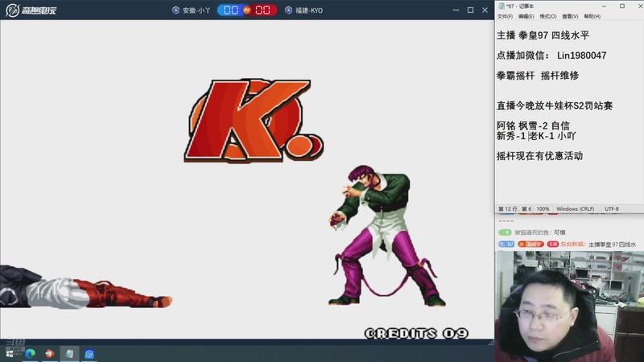Click the line 主播 拳皇97 四线水平
The width and height of the screenshot is (644, 362).
point(543,35)
